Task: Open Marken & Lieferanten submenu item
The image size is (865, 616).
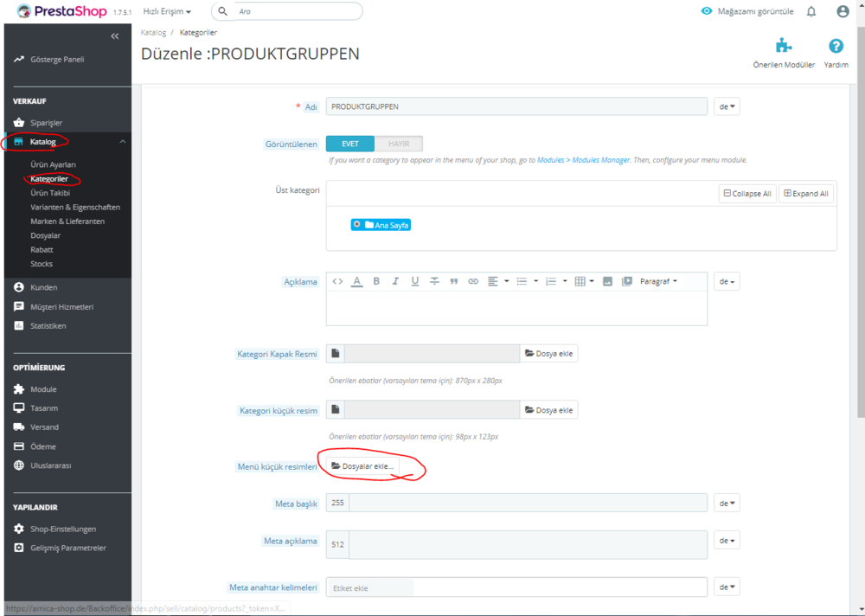Action: tap(67, 221)
